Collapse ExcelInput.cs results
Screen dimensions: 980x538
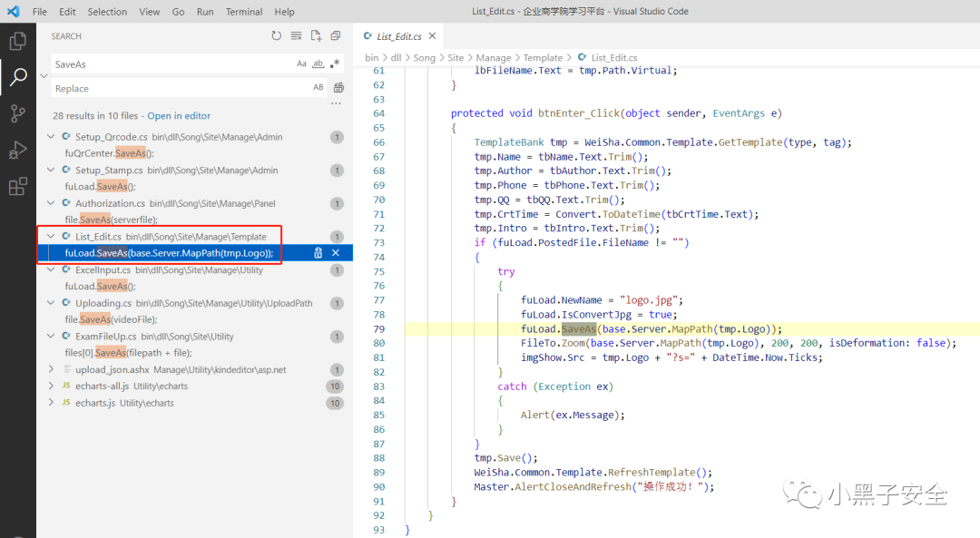pyautogui.click(x=51, y=270)
